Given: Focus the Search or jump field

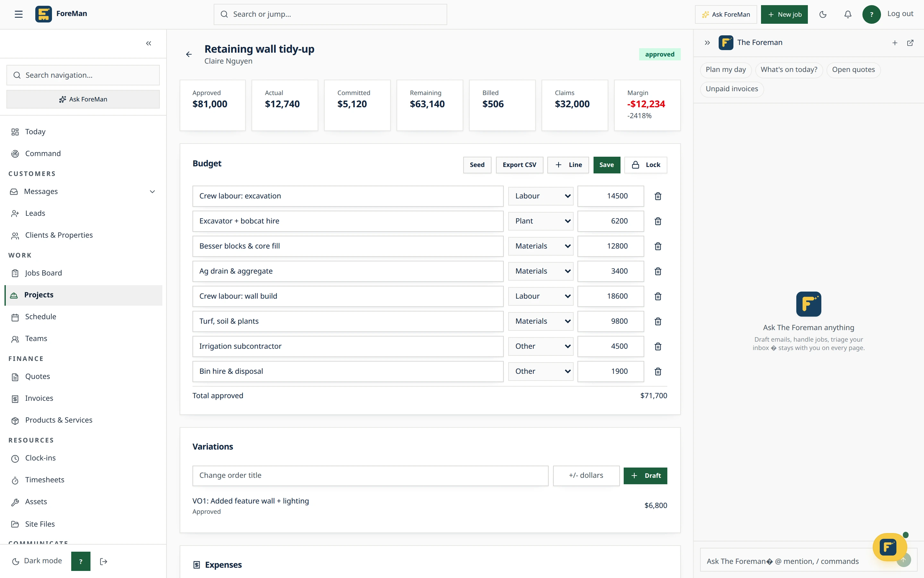Looking at the screenshot, I should point(330,14).
